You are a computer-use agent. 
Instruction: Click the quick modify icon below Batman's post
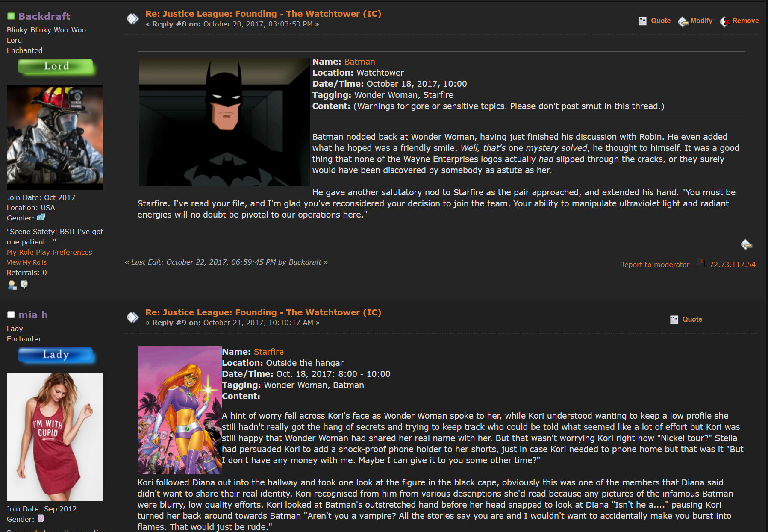click(746, 244)
